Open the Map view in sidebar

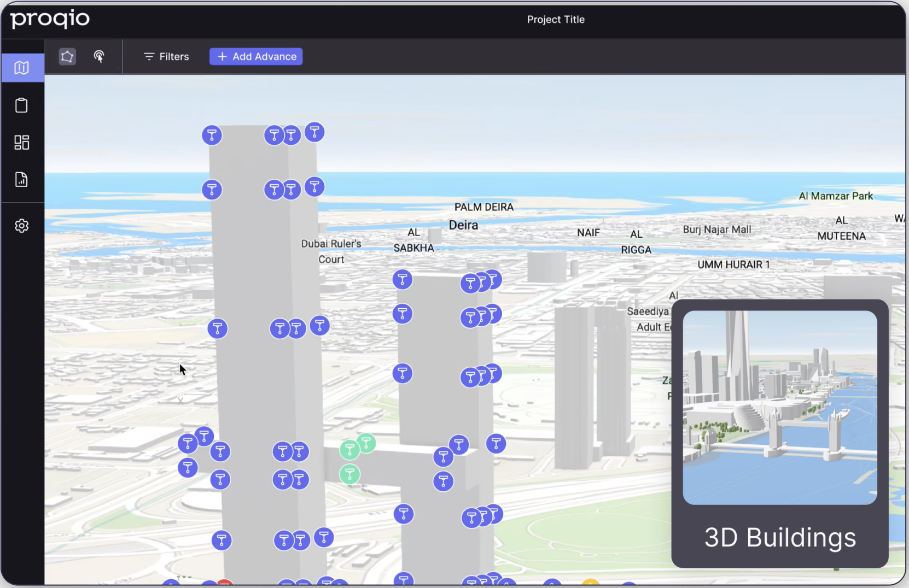(22, 68)
